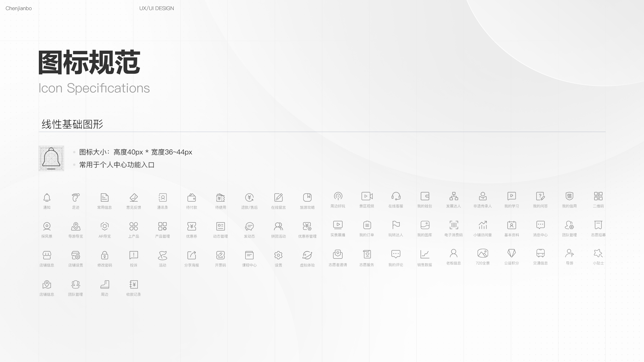Screen dimensions: 644x362
Task: Select the 玩转达人 flag icon
Action: 396,225
